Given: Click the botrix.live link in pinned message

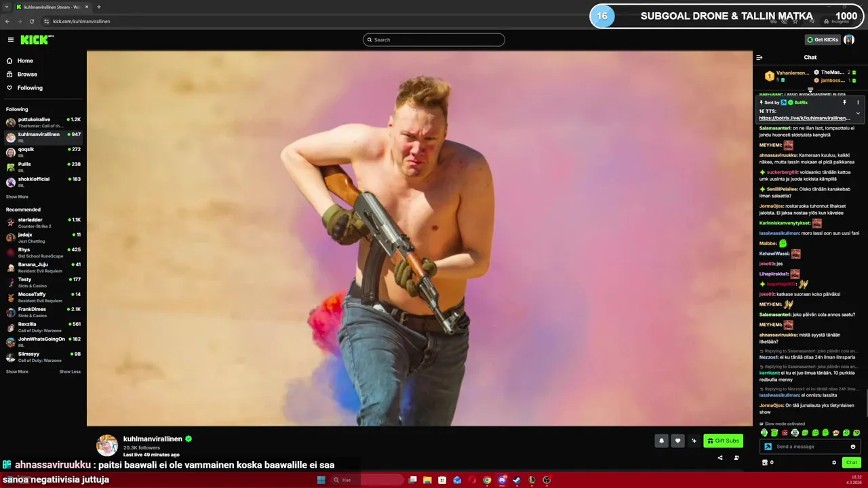Looking at the screenshot, I should [x=804, y=118].
